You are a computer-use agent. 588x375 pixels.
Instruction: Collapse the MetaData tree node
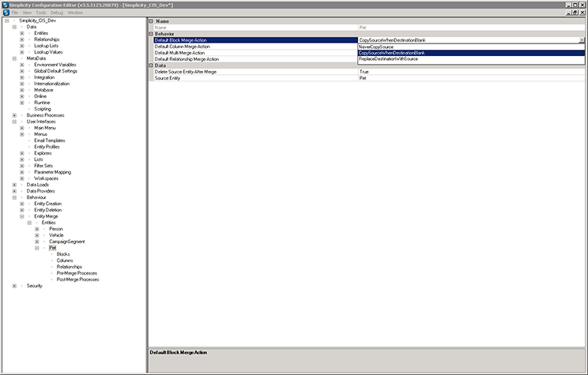point(14,58)
